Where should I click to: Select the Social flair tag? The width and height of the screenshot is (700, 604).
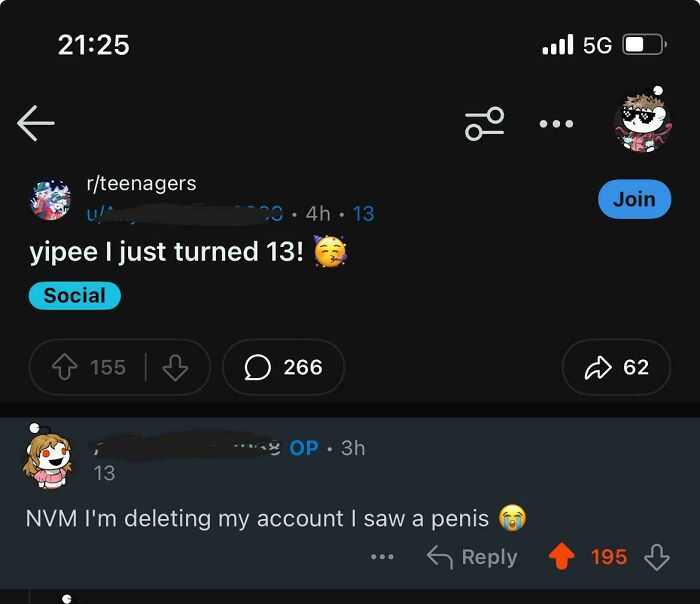click(75, 296)
